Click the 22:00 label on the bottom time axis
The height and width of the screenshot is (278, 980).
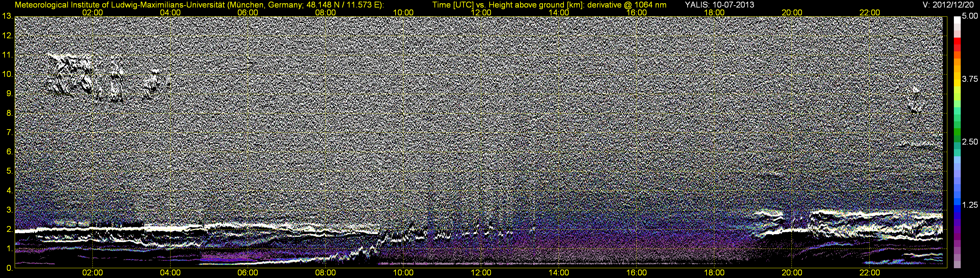(x=870, y=273)
